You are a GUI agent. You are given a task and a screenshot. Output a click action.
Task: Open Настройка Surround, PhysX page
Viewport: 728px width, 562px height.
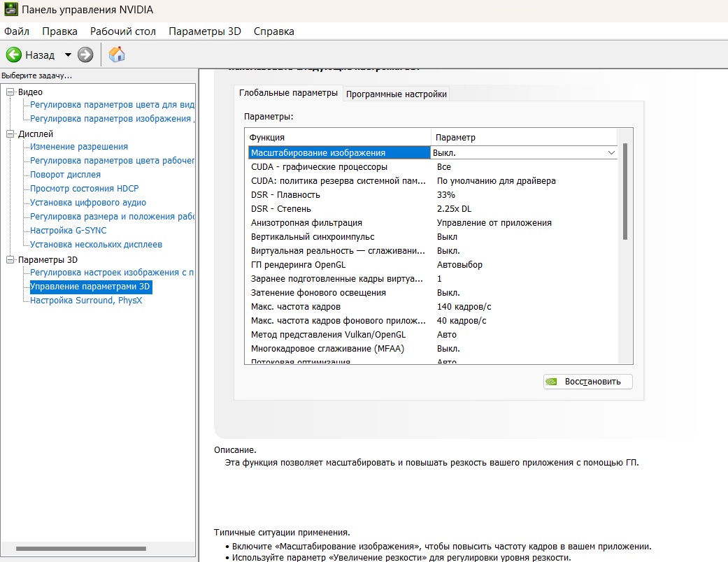pyautogui.click(x=86, y=301)
